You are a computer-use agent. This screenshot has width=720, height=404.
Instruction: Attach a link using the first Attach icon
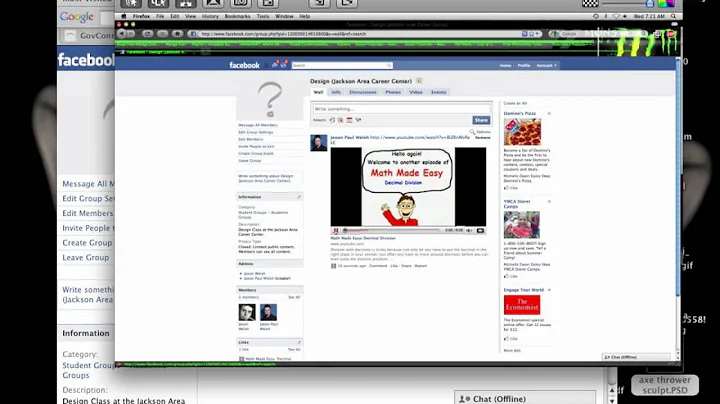332,120
